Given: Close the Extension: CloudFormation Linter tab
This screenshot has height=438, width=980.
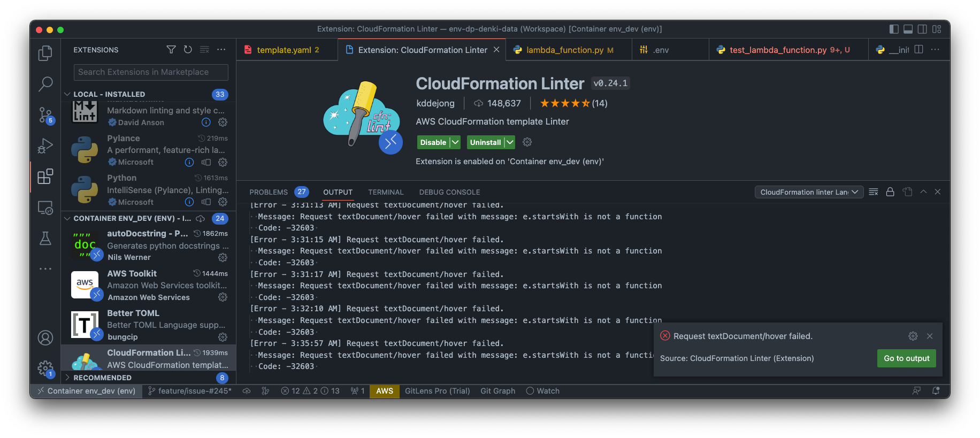Looking at the screenshot, I should coord(496,50).
